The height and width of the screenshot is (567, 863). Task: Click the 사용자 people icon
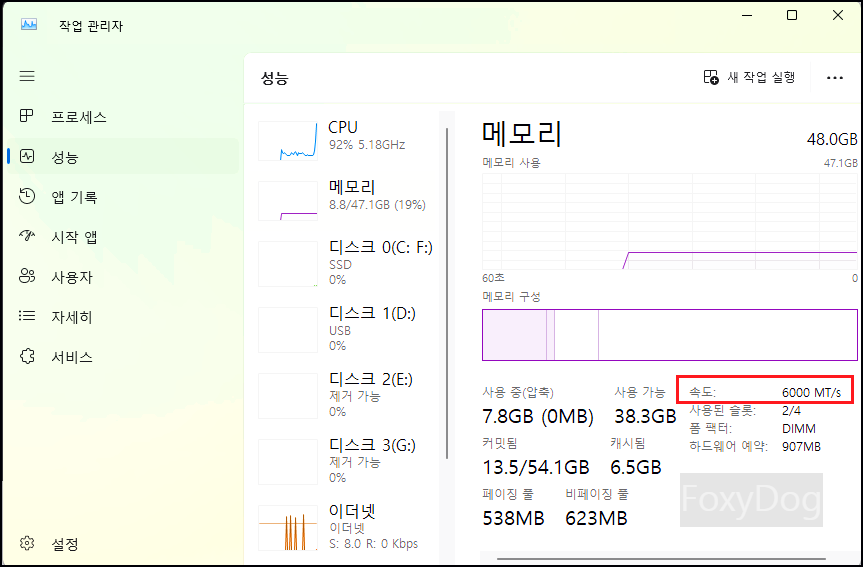[27, 276]
